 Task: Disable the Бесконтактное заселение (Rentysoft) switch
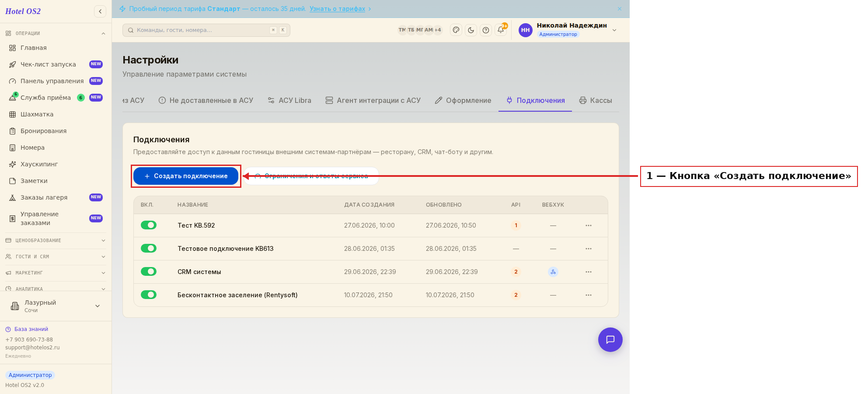tap(149, 295)
